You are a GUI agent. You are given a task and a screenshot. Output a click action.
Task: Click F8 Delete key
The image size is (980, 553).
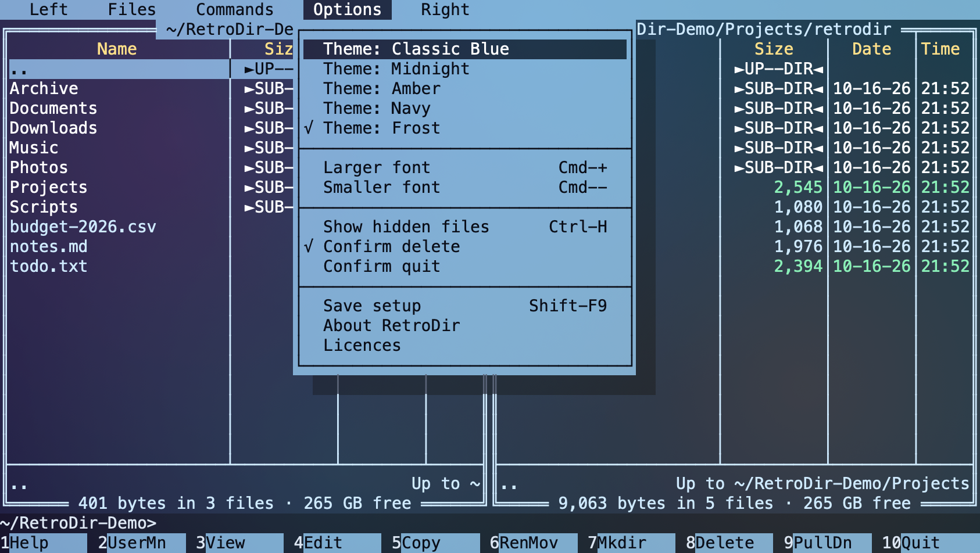[729, 543]
